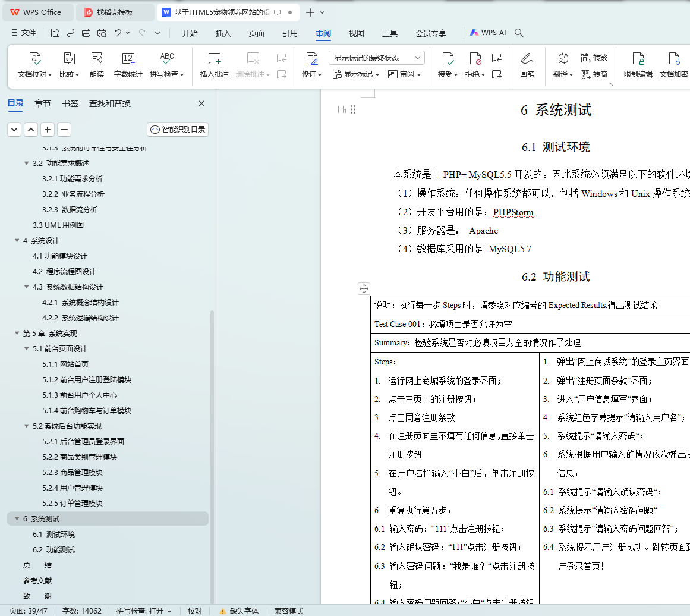The image size is (690, 616).
Task: Click the outline collapse up arrow button
Action: 31,130
